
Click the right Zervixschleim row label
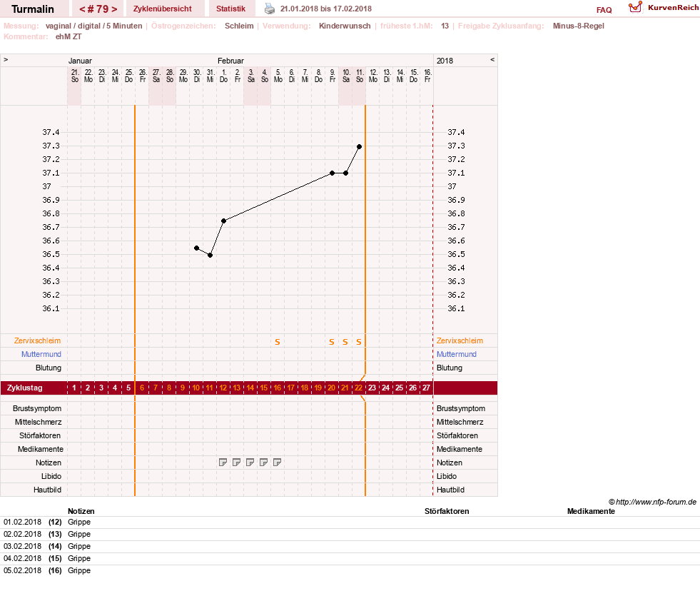(460, 340)
